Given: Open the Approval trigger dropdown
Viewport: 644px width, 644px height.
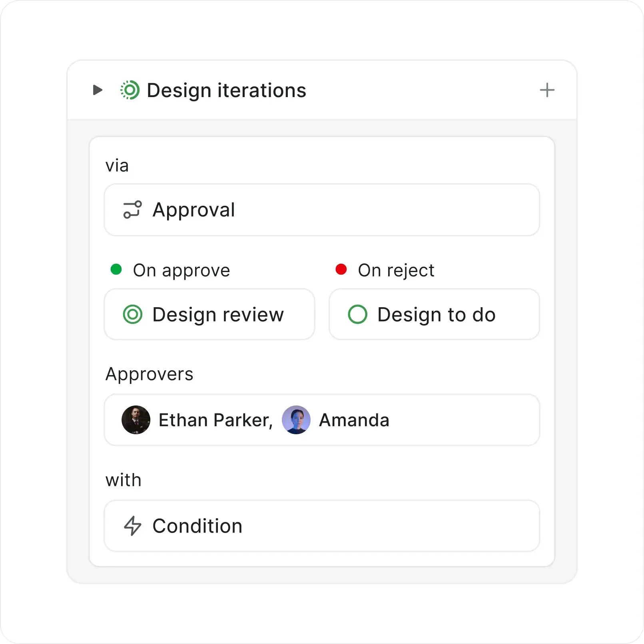Looking at the screenshot, I should tap(322, 209).
